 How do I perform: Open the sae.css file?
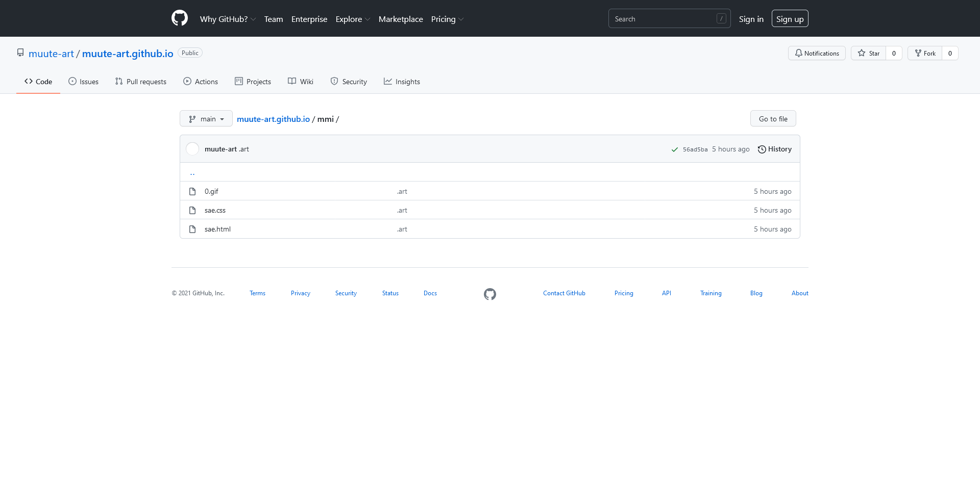click(215, 210)
